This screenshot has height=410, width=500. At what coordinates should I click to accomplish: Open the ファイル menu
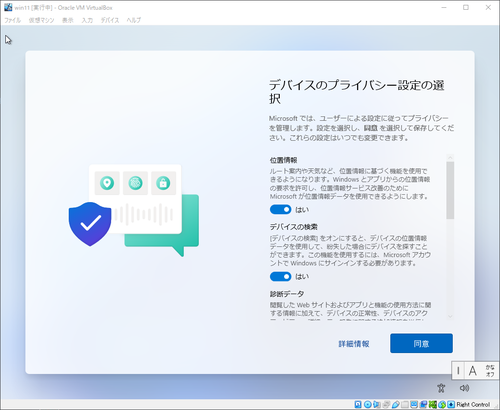12,20
